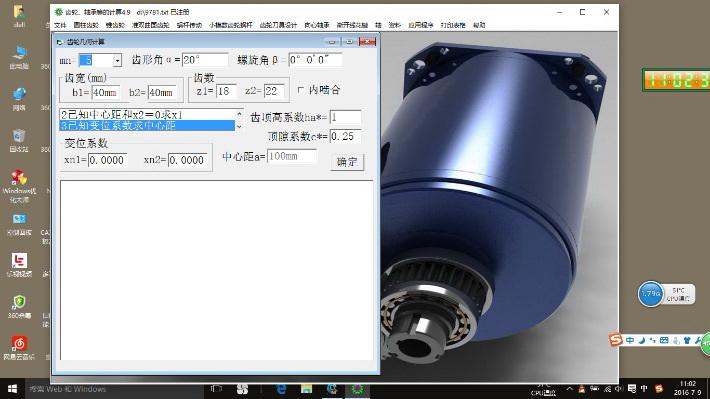Open the 360 security shield desktop icon
The width and height of the screenshot is (710, 399).
tap(19, 307)
